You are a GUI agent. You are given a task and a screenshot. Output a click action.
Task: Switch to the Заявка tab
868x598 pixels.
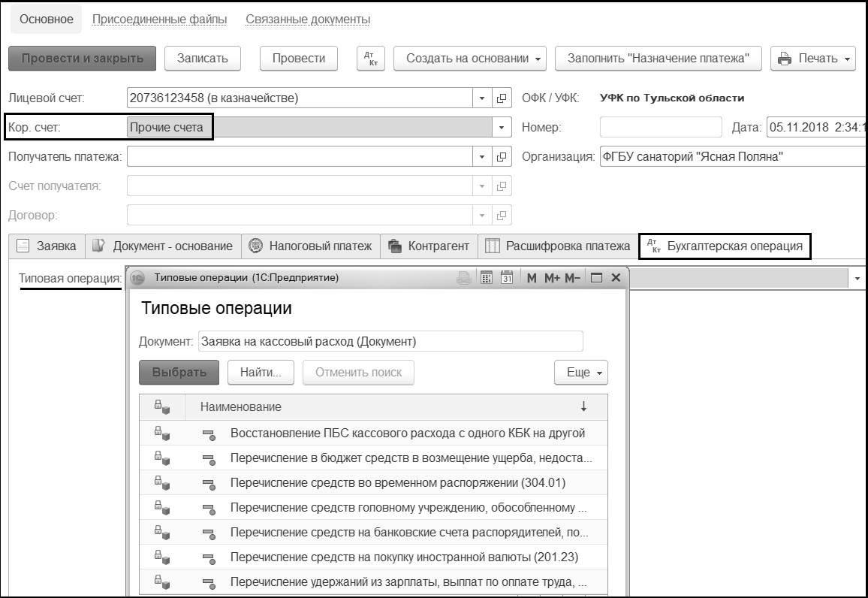click(47, 246)
